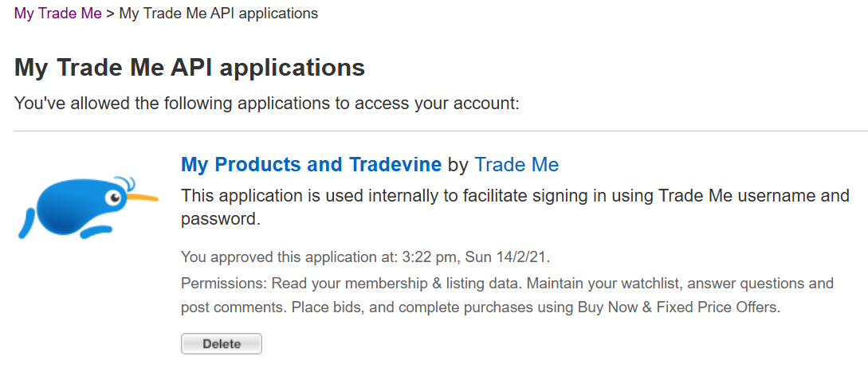Click the breadcrumb separator arrow
Screen dimensions: 868x372
[111, 14]
